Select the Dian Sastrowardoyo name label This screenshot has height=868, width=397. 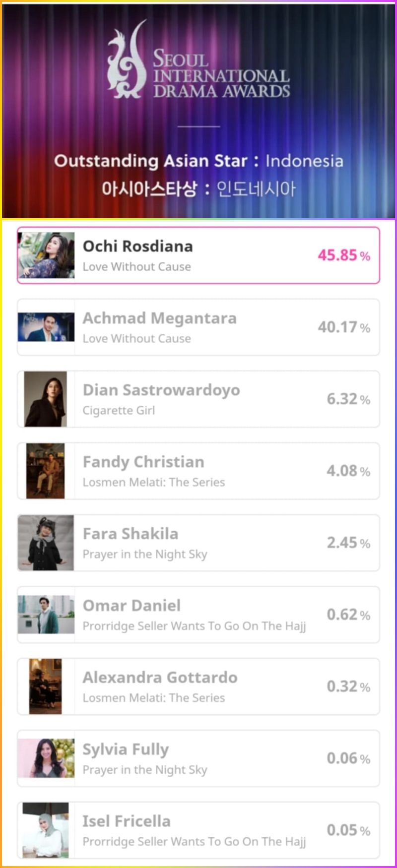coord(161,390)
